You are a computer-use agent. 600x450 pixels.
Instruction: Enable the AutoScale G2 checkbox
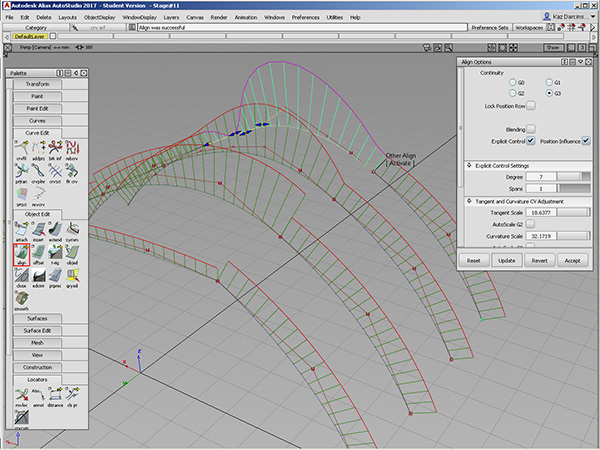(531, 224)
